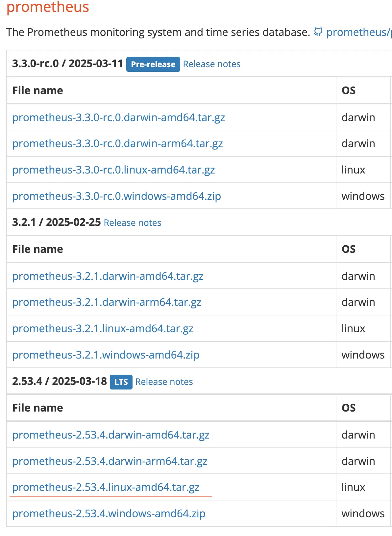392x536 pixels.
Task: Download prometheus-3.3.0-rc.0.windows-amd64.zip
Action: [x=117, y=196]
